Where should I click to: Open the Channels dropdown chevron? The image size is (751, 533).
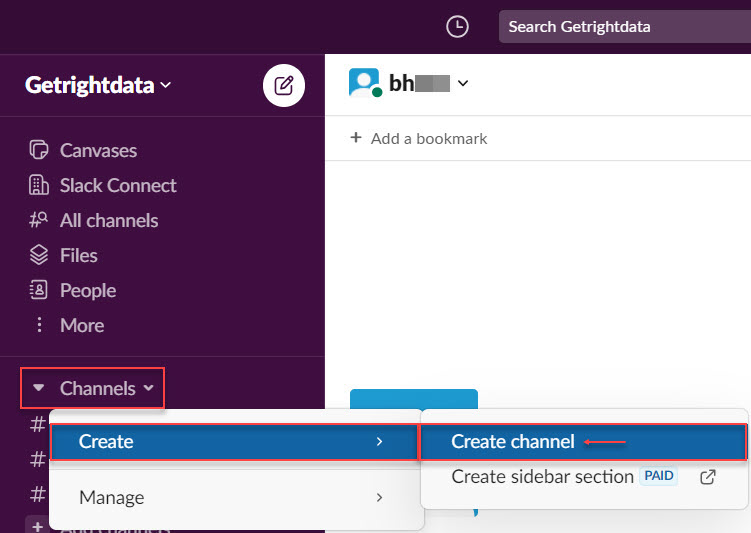148,388
